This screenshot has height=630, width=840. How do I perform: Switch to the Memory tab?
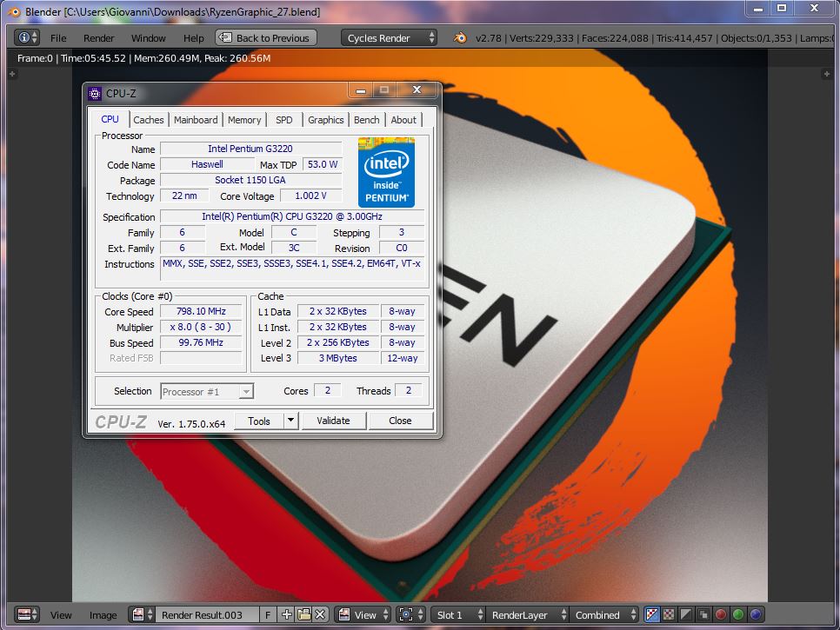coord(244,120)
